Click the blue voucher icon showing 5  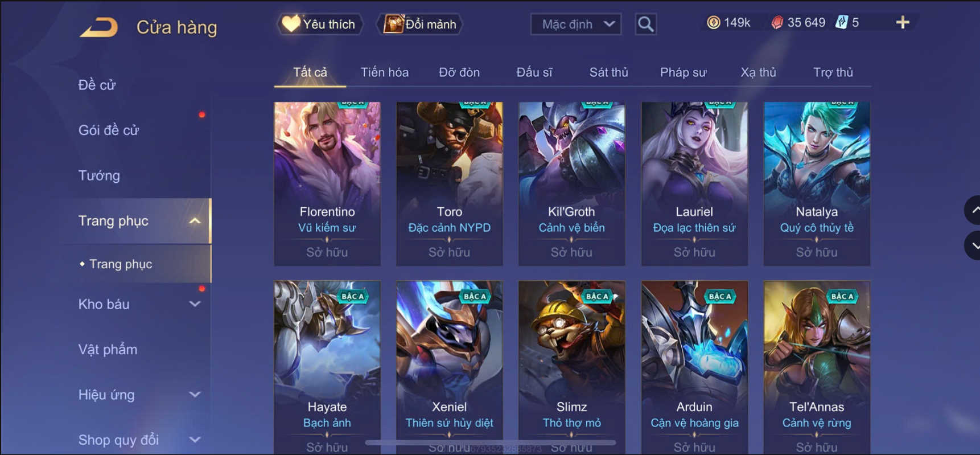842,22
